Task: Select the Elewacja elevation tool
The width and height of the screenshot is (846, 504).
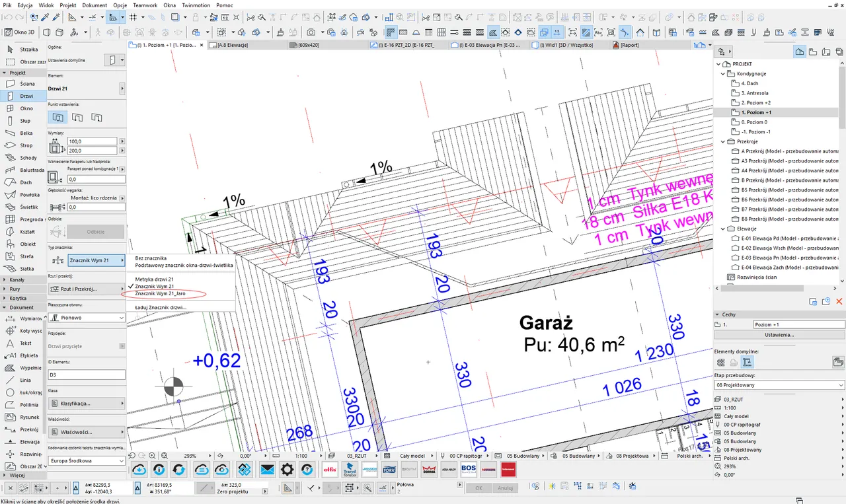Action: click(x=23, y=442)
